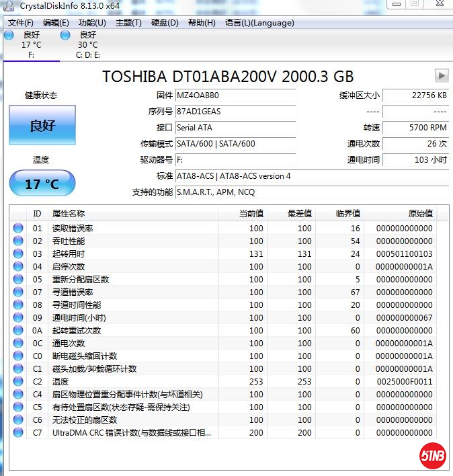Click the 固件 firmware field MZ4OABB0
The image size is (453, 476).
(235, 95)
